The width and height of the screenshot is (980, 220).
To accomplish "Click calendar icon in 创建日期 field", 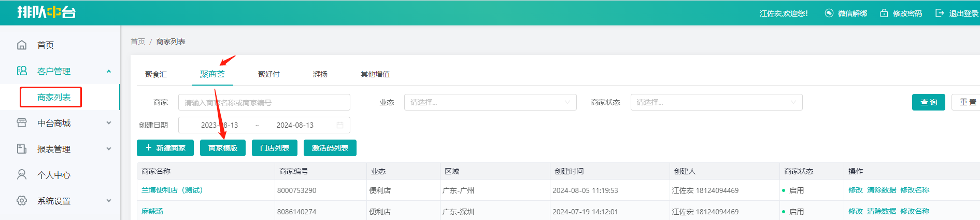I will [x=340, y=125].
